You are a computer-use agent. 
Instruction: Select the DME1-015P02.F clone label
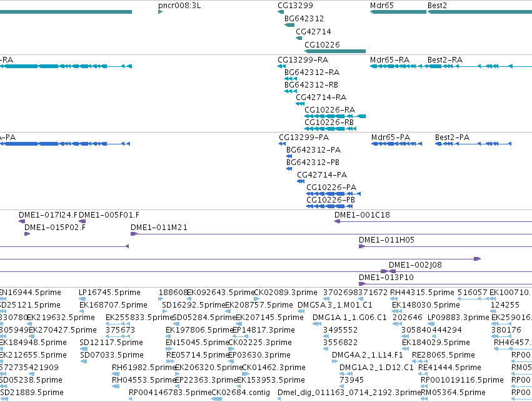click(55, 228)
